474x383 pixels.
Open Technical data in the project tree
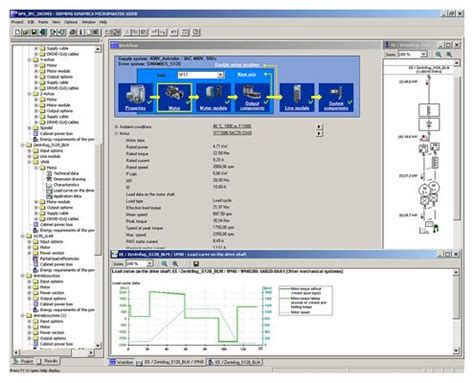66,173
